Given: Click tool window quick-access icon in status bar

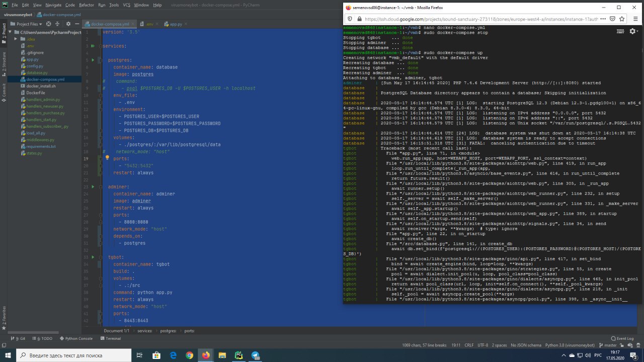Looking at the screenshot, I should (4, 345).
